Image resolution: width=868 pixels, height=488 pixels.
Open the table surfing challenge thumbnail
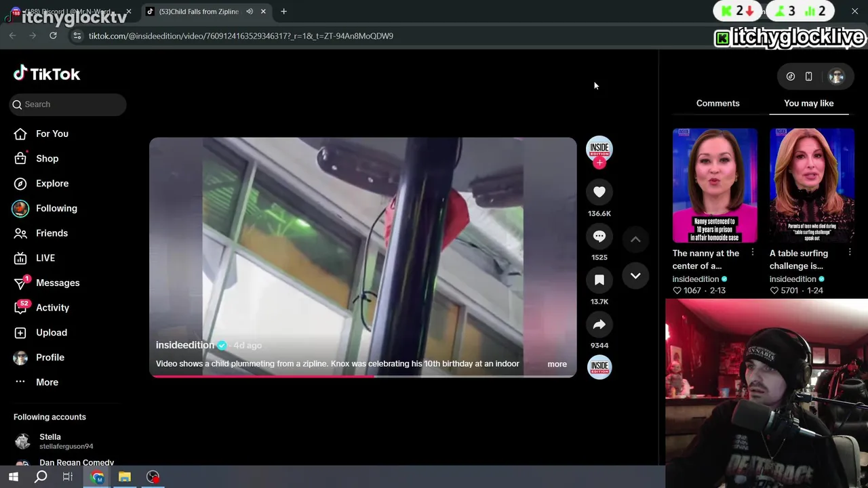pyautogui.click(x=812, y=186)
